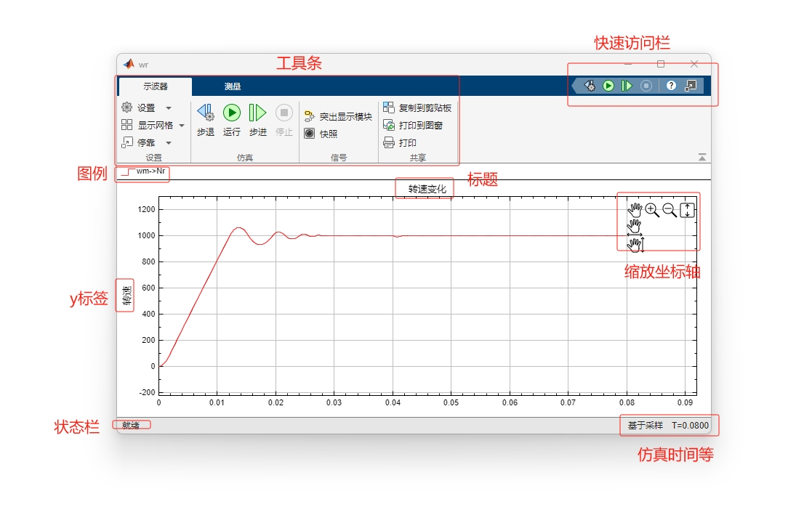Select the pan hand tool on the axes
This screenshot has width=812, height=507.
coord(635,209)
